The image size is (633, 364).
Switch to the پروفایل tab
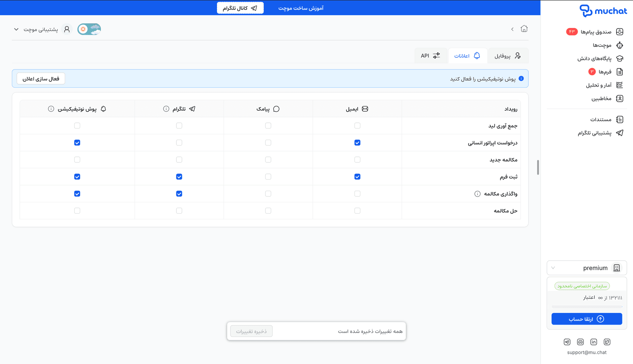(x=508, y=56)
